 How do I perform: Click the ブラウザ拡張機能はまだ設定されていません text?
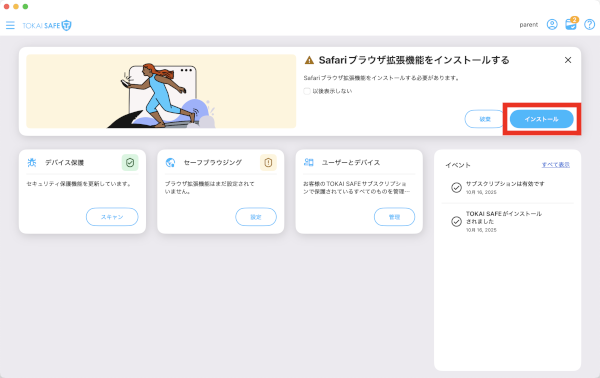210,187
